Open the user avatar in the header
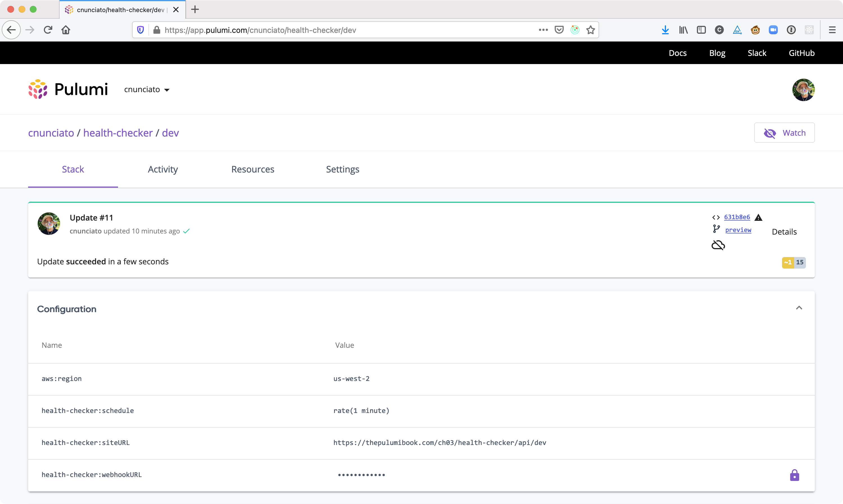 (803, 90)
